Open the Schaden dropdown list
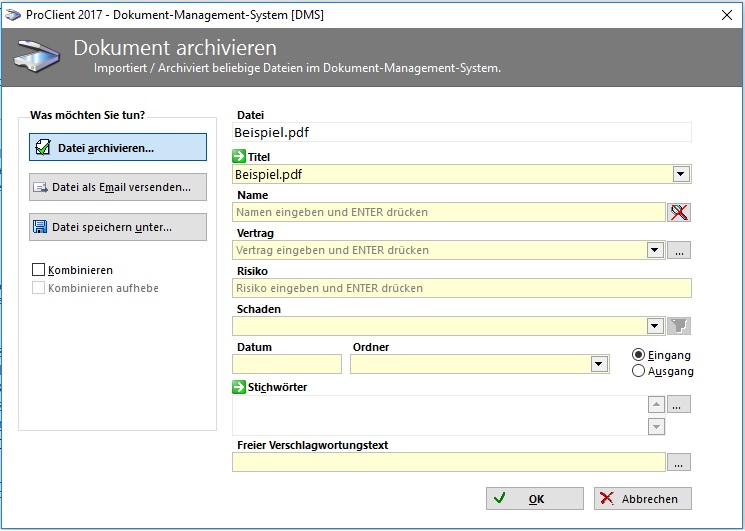The width and height of the screenshot is (745, 531). pyautogui.click(x=655, y=326)
